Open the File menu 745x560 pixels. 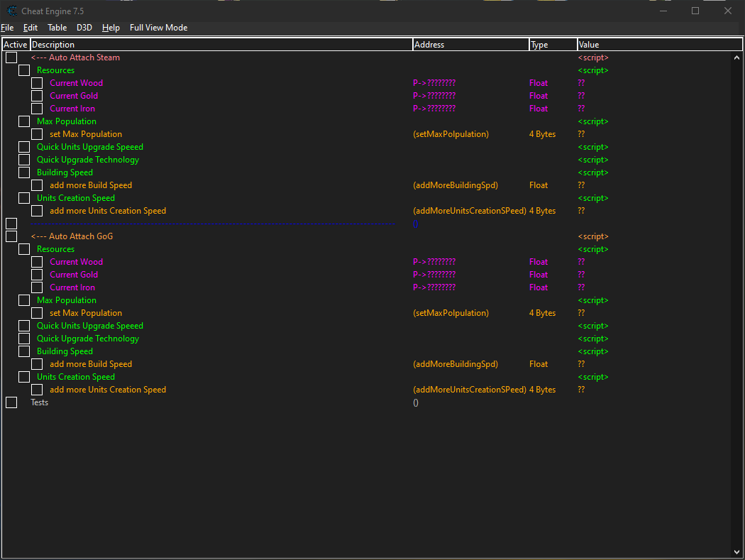[7, 28]
